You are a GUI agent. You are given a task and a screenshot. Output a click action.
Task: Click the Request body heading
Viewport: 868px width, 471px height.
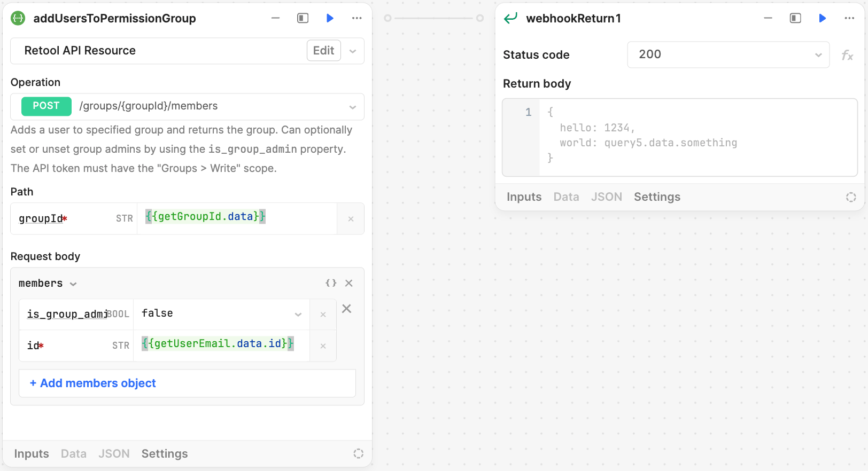(45, 256)
